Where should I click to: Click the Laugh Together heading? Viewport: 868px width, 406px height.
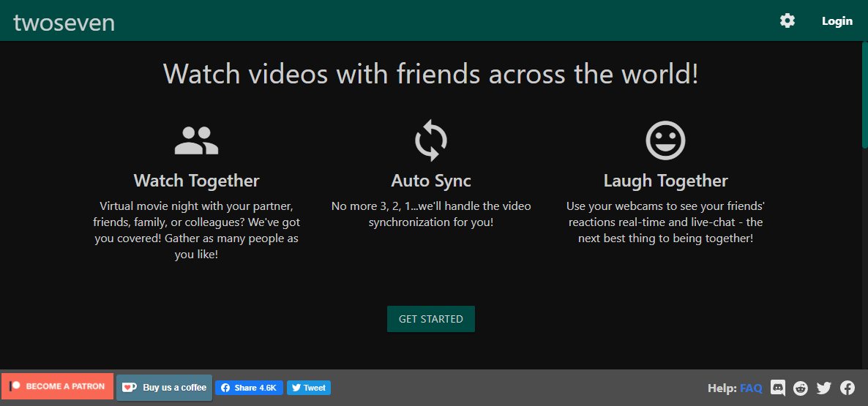[665, 181]
